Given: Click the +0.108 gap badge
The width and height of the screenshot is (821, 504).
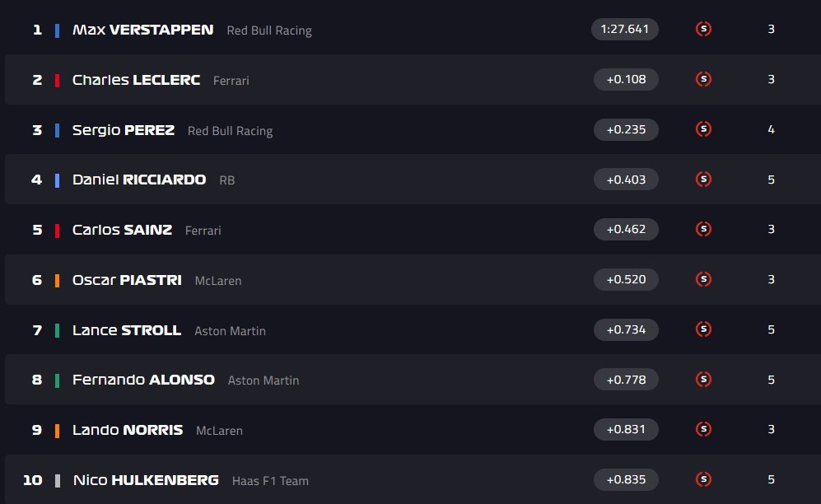Looking at the screenshot, I should click(626, 79).
